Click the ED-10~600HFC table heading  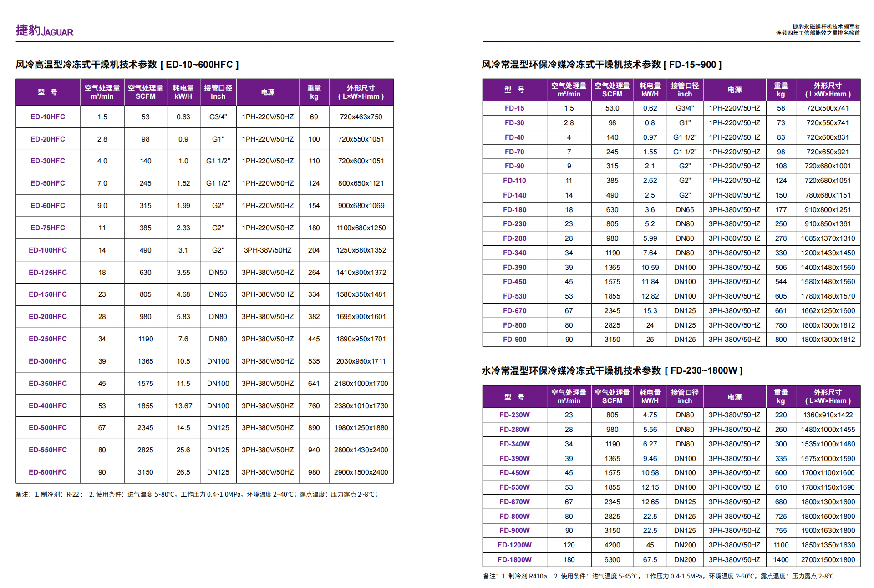click(127, 65)
